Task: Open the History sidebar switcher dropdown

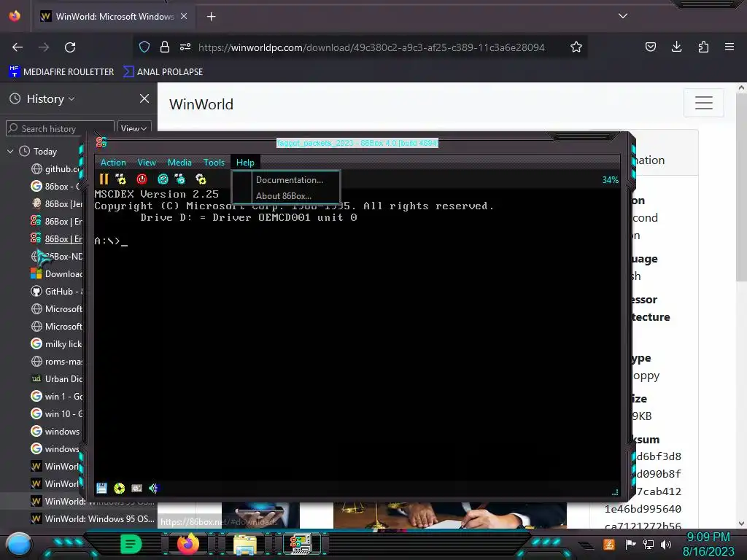Action: [x=51, y=98]
